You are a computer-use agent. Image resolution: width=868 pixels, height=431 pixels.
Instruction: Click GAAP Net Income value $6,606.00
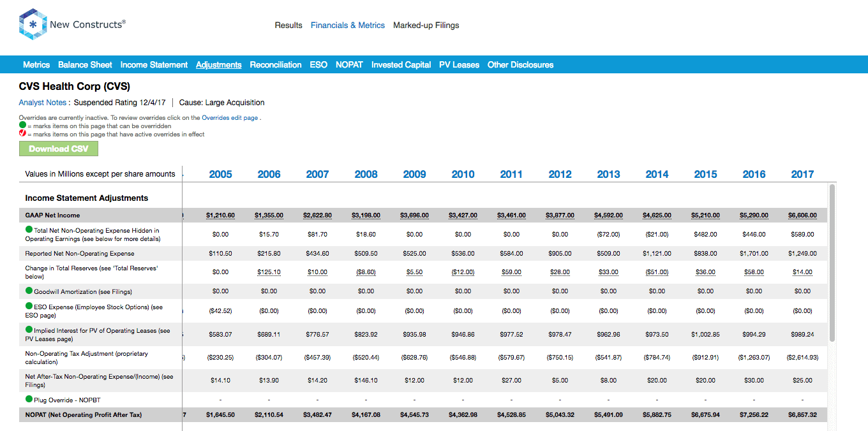[803, 215]
